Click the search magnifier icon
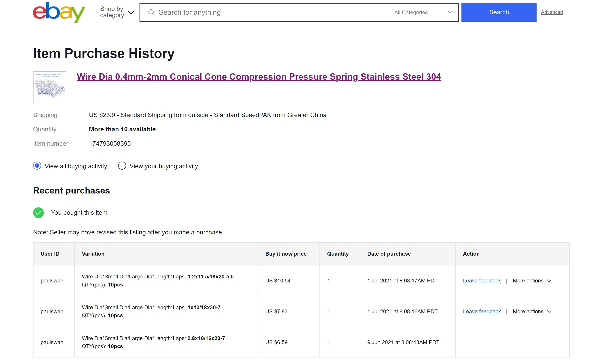Screen dimensions: 607x364 pyautogui.click(x=151, y=12)
